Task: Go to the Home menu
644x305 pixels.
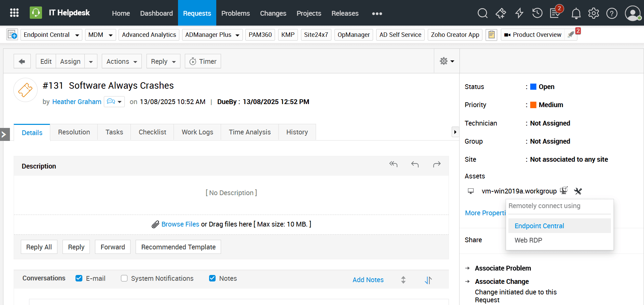Action: click(121, 13)
